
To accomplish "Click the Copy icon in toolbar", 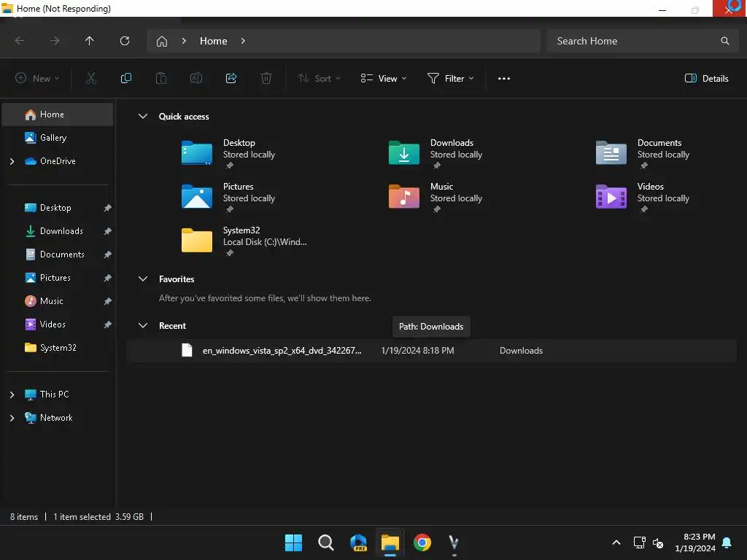I will coord(125,79).
